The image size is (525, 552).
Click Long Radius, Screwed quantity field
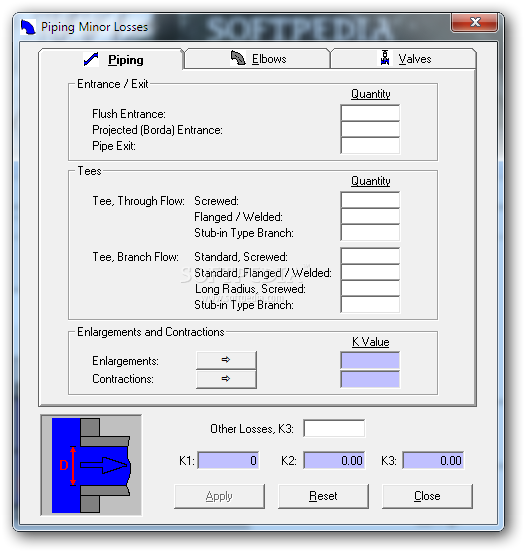click(x=370, y=288)
